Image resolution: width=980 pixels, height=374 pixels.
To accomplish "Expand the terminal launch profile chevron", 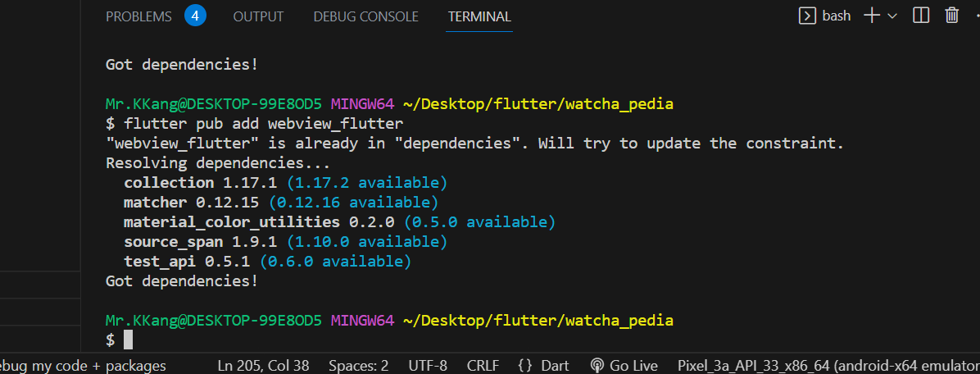I will click(892, 17).
